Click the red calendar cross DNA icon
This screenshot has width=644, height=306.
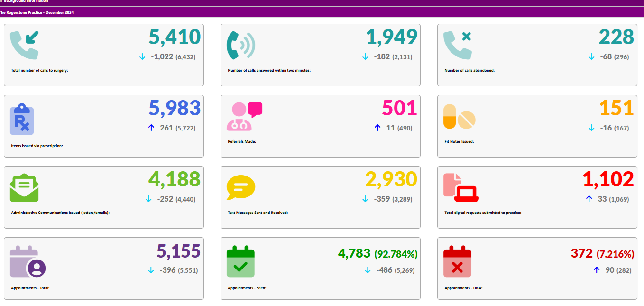(x=457, y=261)
